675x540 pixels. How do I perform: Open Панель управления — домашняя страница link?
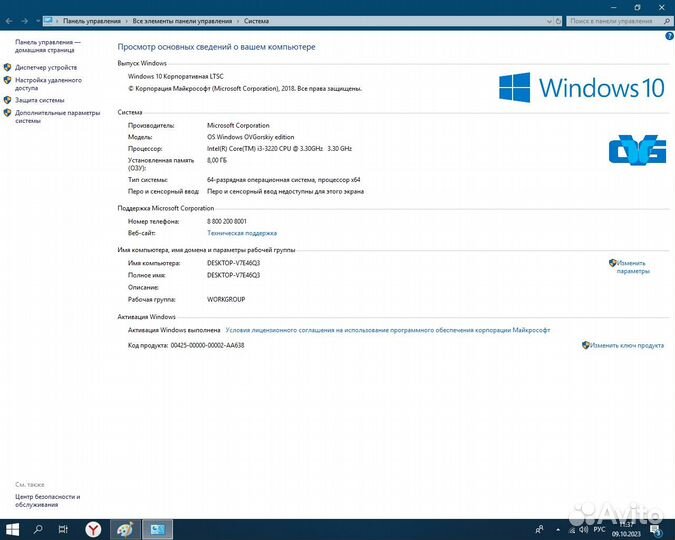click(47, 46)
